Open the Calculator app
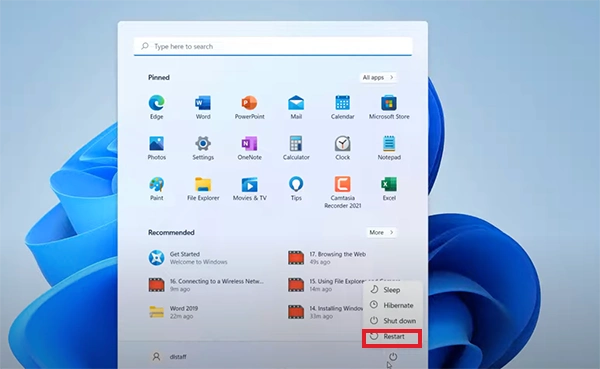Screen dimensions: 600x369 296,148
